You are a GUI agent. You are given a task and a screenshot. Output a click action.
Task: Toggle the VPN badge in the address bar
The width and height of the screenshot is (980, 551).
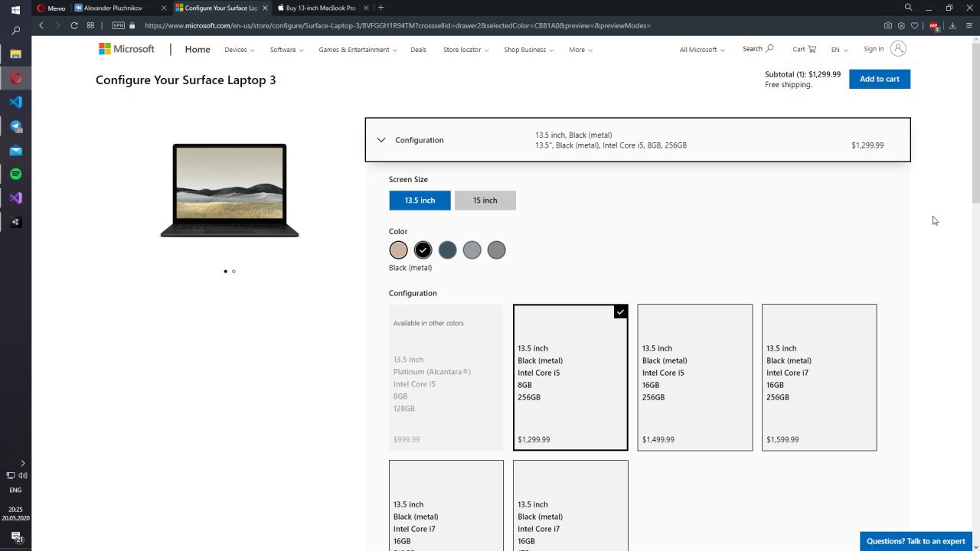click(118, 25)
